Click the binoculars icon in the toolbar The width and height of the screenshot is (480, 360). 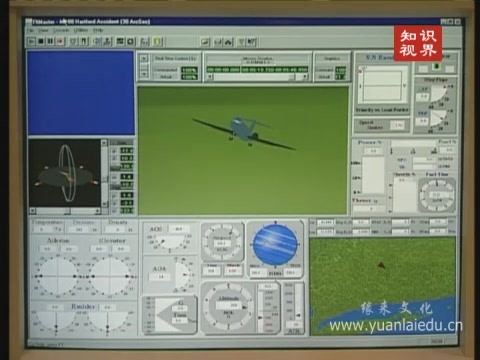point(229,42)
